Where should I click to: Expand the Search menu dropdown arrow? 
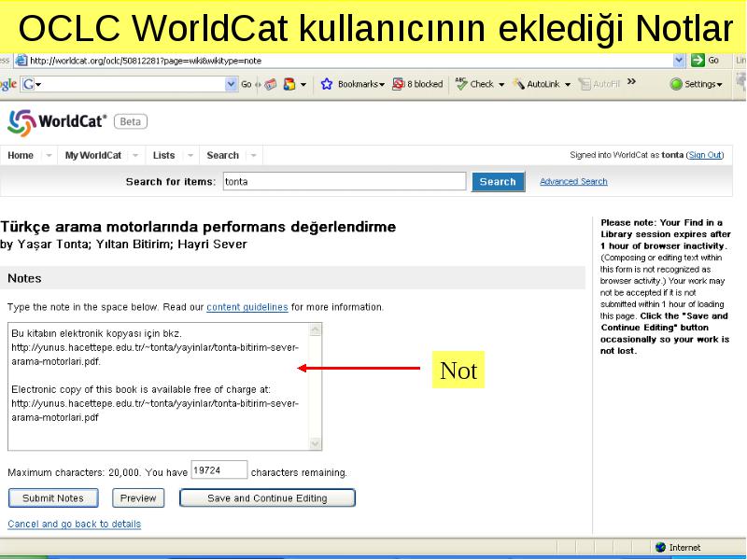click(254, 155)
